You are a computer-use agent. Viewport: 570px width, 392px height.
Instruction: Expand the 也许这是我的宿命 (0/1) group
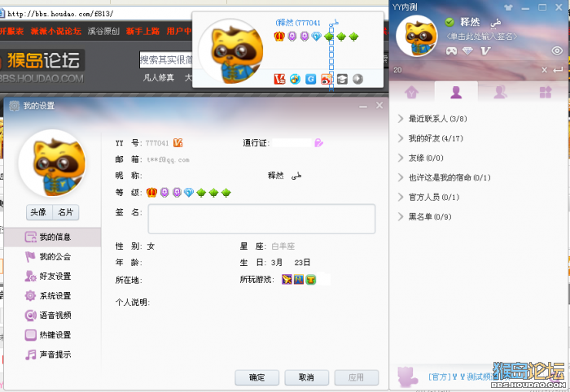[x=445, y=177]
